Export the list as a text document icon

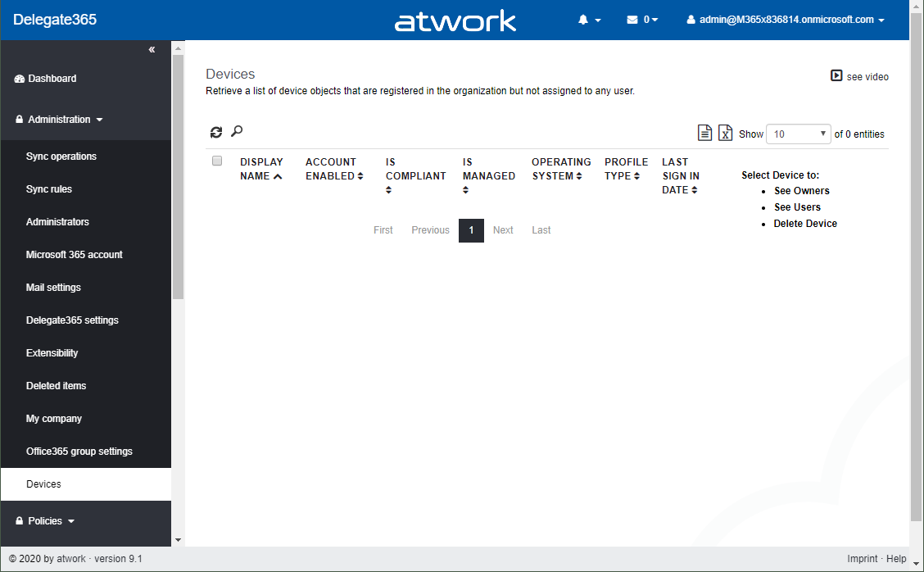pos(704,133)
